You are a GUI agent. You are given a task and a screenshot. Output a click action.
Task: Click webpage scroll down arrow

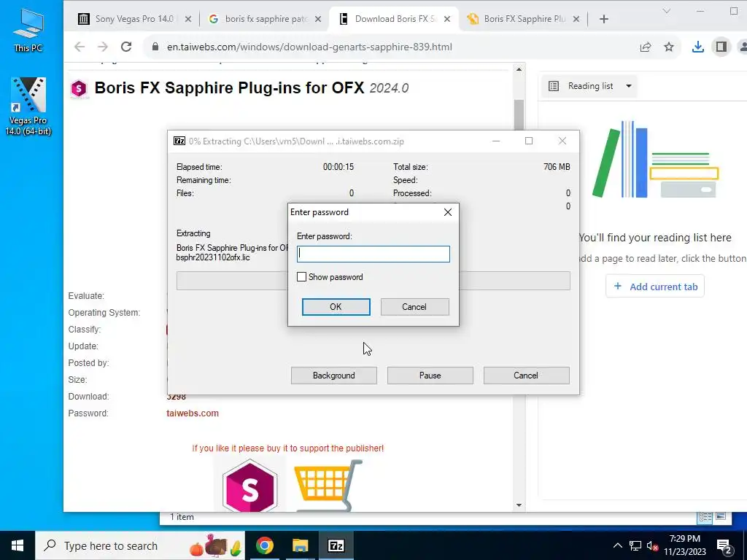tap(519, 505)
